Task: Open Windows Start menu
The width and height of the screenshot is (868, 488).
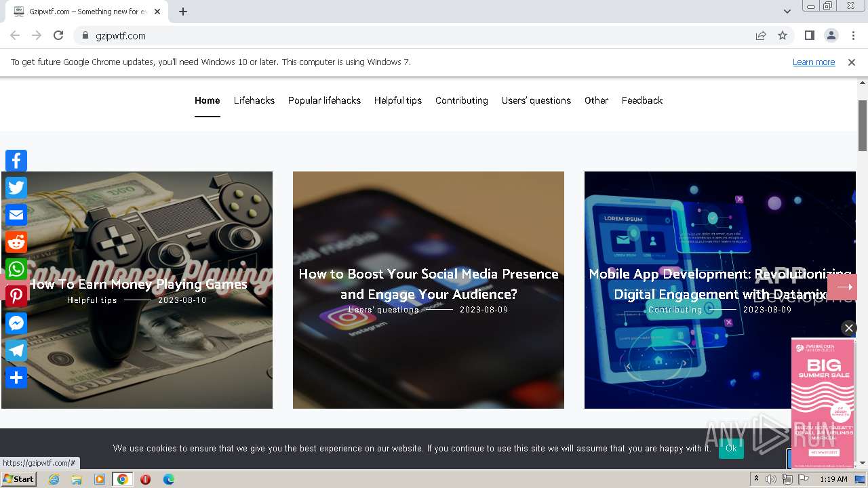Action: click(x=19, y=479)
